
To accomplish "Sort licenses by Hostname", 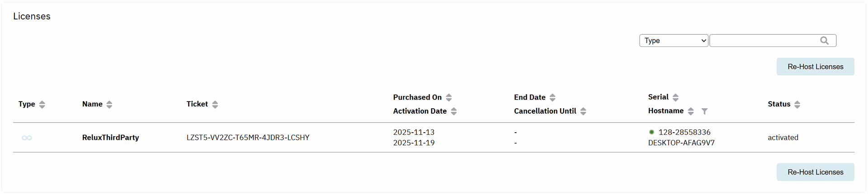I will click(690, 111).
